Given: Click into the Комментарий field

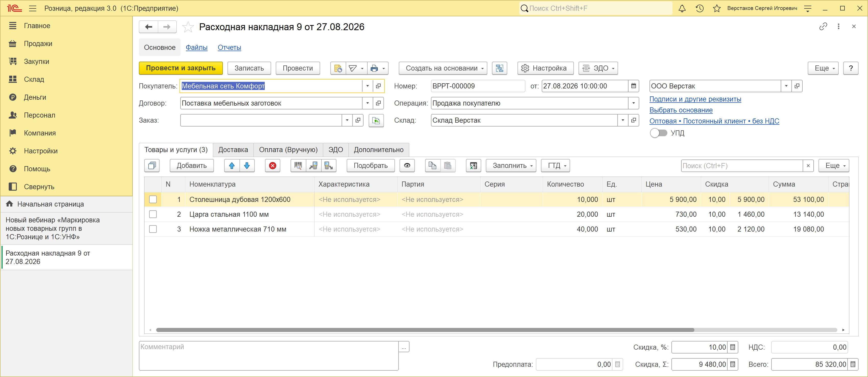Looking at the screenshot, I should pyautogui.click(x=269, y=356).
